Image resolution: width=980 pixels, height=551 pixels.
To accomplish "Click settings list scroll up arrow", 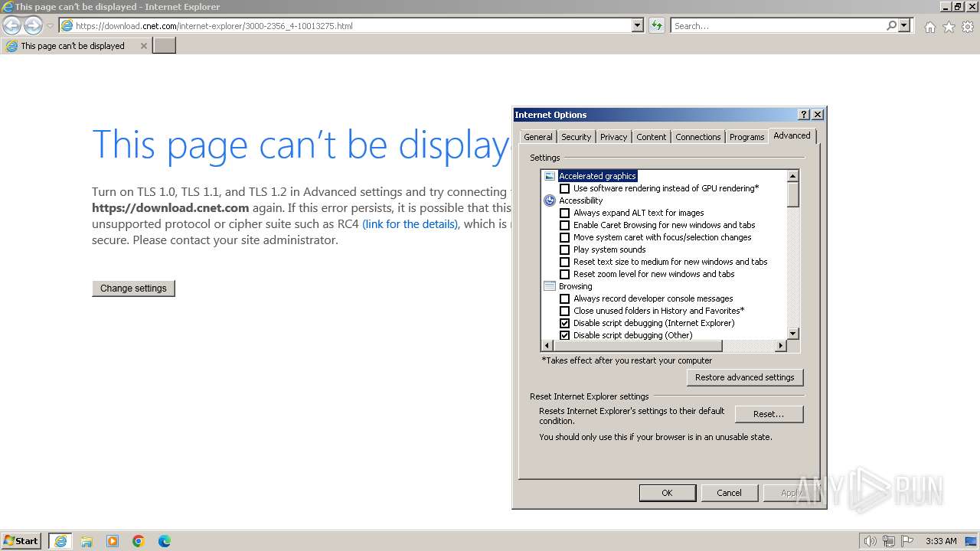I will (x=793, y=176).
